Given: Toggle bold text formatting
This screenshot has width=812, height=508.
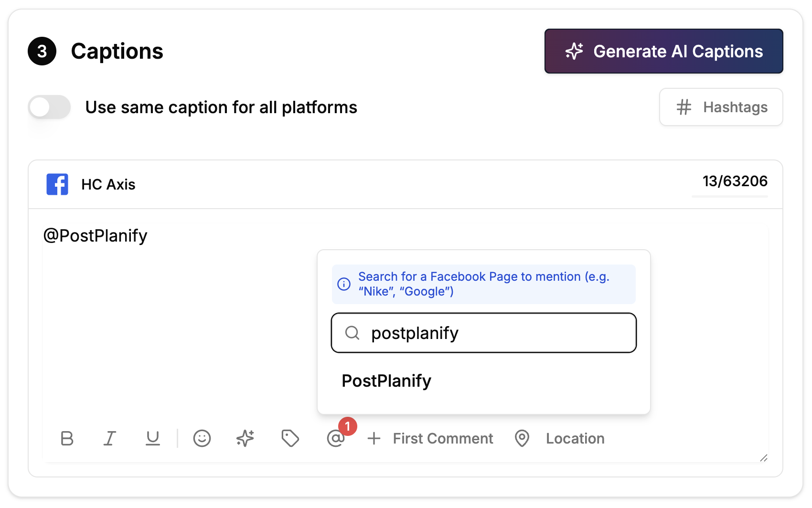Looking at the screenshot, I should pos(67,438).
